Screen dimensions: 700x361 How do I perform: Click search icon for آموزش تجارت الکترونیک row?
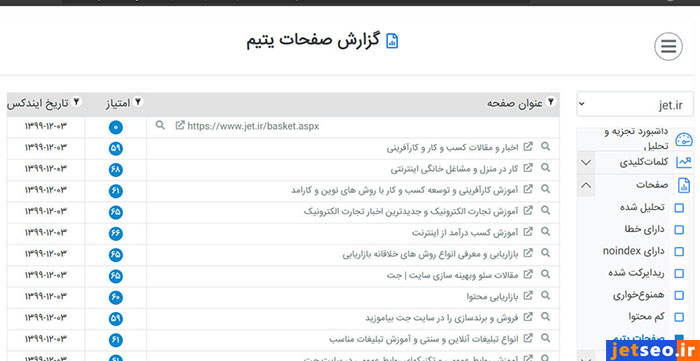click(545, 210)
